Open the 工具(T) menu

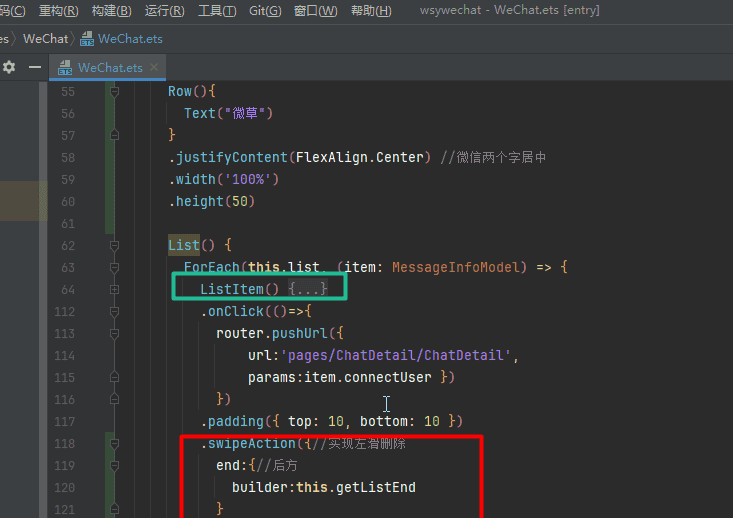[217, 11]
